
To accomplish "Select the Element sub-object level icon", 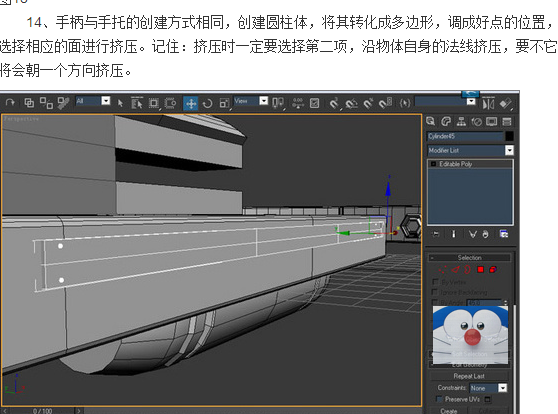I will pyautogui.click(x=493, y=270).
